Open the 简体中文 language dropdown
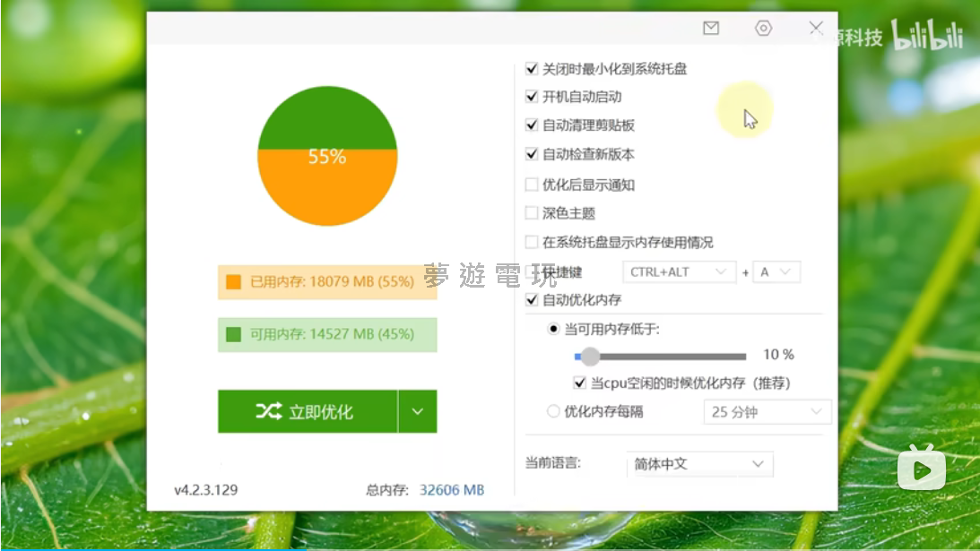 [698, 464]
